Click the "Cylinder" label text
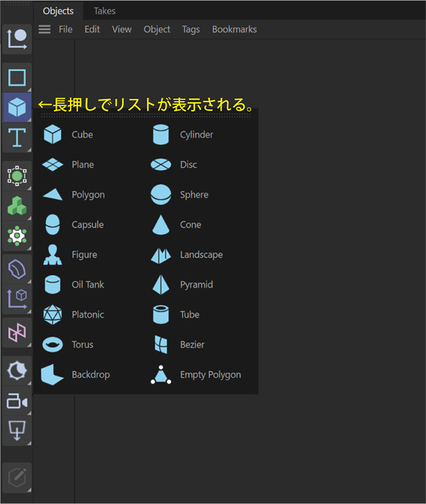The height and width of the screenshot is (504, 426). 197,135
